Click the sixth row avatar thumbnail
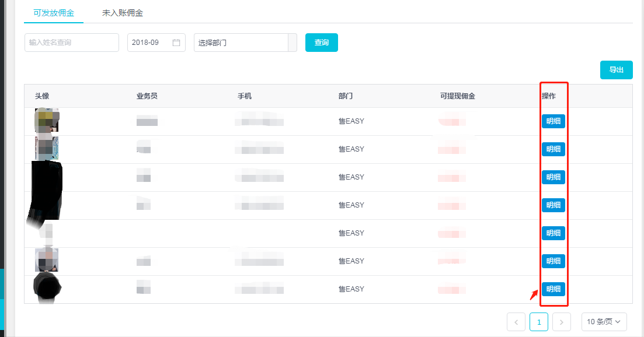Screen dimensions: 644x337 click(46, 259)
